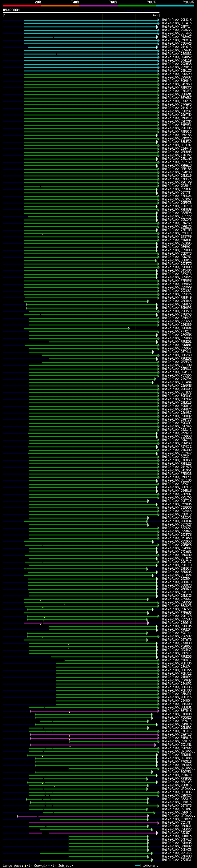Select label UniRef100_A8HJ55
The image size is (197, 868).
[177, 670]
